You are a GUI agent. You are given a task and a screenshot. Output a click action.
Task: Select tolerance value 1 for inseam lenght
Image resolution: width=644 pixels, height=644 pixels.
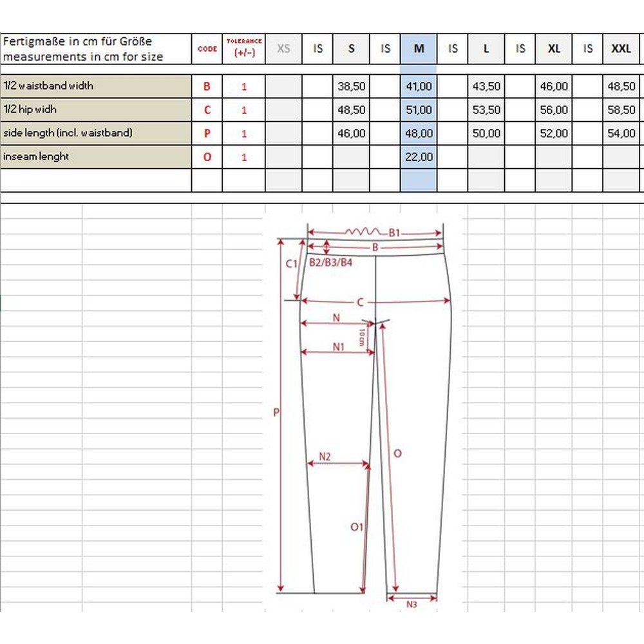tap(244, 156)
